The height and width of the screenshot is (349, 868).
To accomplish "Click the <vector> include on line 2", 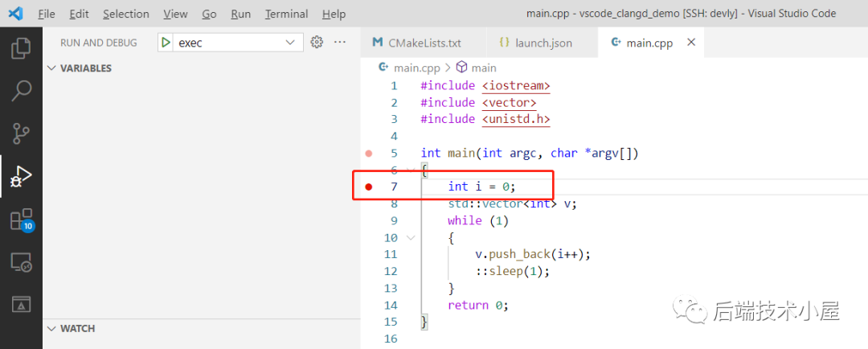I will (x=510, y=102).
